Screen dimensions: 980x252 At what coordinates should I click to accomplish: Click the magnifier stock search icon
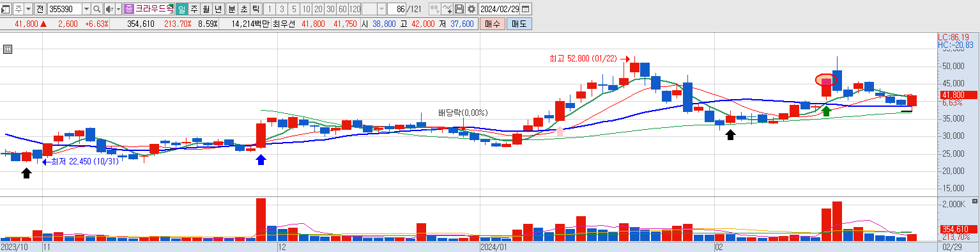point(97,9)
